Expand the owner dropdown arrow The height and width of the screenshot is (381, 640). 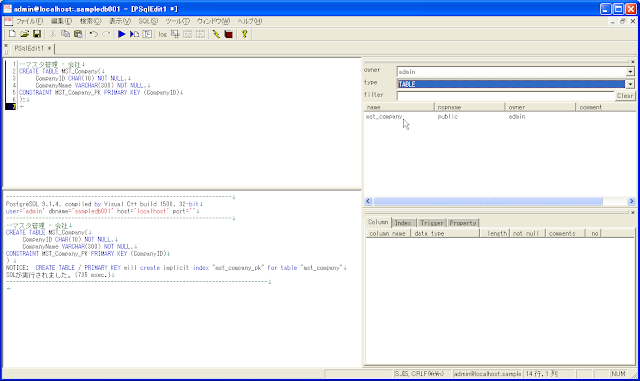click(x=630, y=72)
